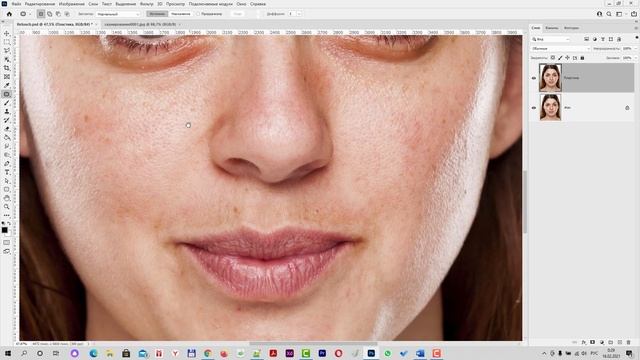
Task: Select the Type tool
Action: coord(7,172)
